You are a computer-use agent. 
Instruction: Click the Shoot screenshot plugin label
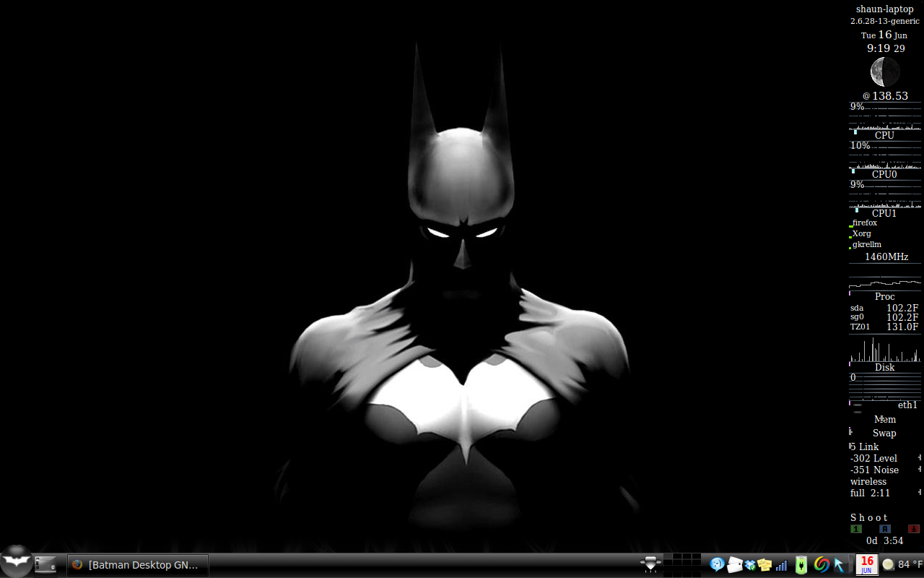tap(869, 517)
